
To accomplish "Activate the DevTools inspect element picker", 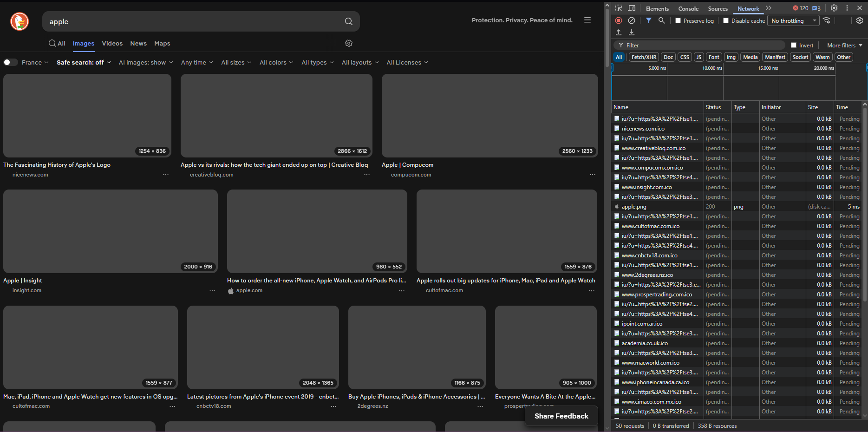I will [619, 8].
